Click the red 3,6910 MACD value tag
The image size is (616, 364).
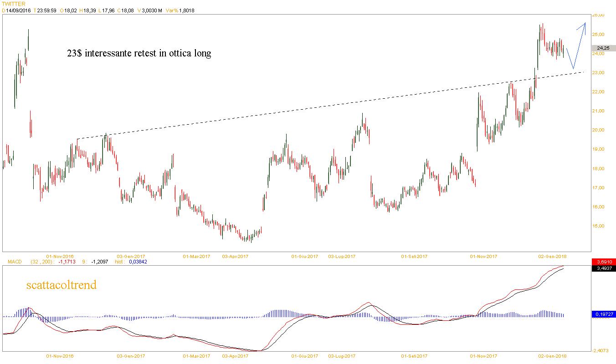click(603, 262)
